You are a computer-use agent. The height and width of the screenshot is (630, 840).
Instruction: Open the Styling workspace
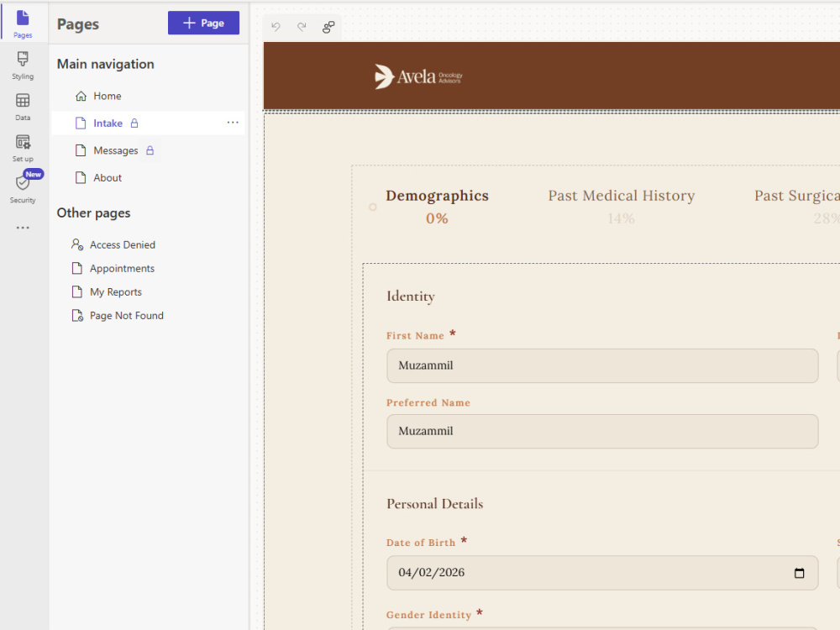[23, 66]
